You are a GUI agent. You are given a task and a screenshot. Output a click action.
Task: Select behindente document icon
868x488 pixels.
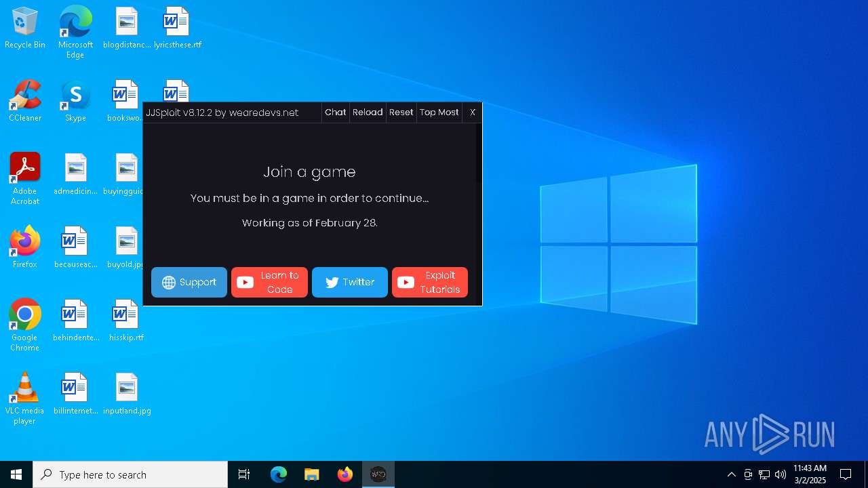coord(75,321)
